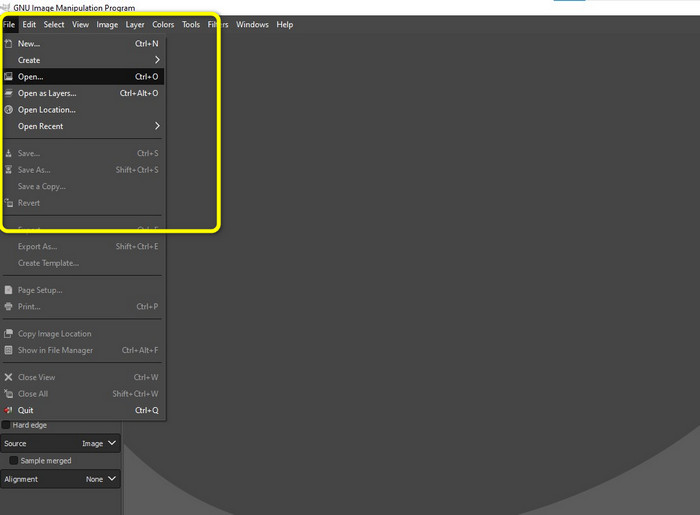Open the Image menu
700x515 pixels.
pyautogui.click(x=107, y=25)
